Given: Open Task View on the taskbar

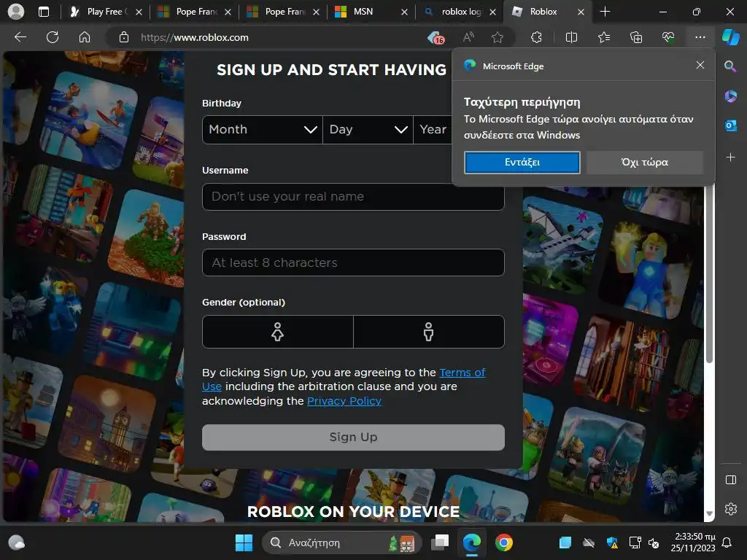Looking at the screenshot, I should [440, 542].
